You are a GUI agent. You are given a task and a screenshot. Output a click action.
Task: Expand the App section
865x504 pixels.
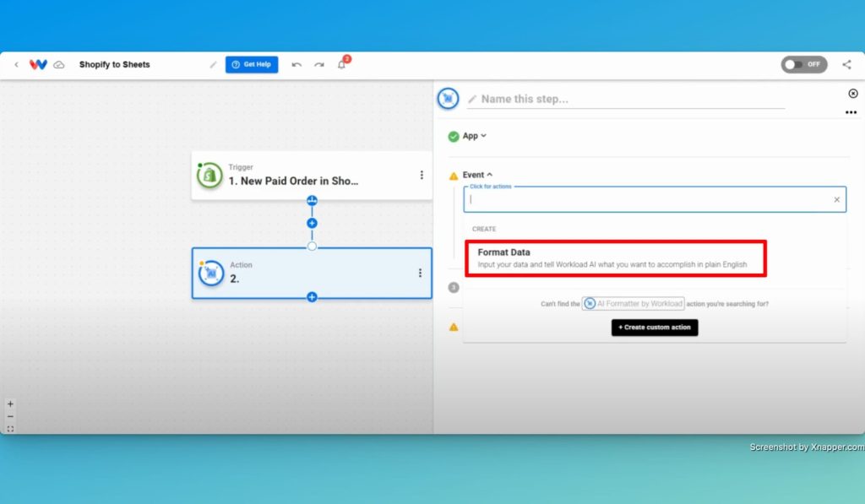(474, 136)
